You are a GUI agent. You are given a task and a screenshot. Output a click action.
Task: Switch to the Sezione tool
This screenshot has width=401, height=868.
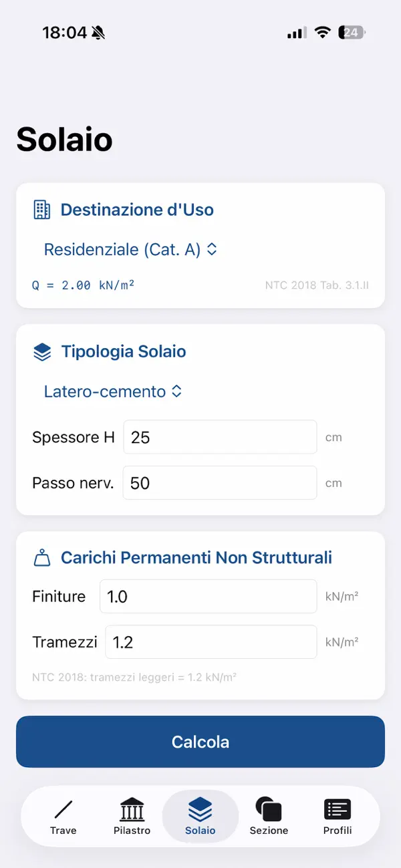tap(269, 816)
